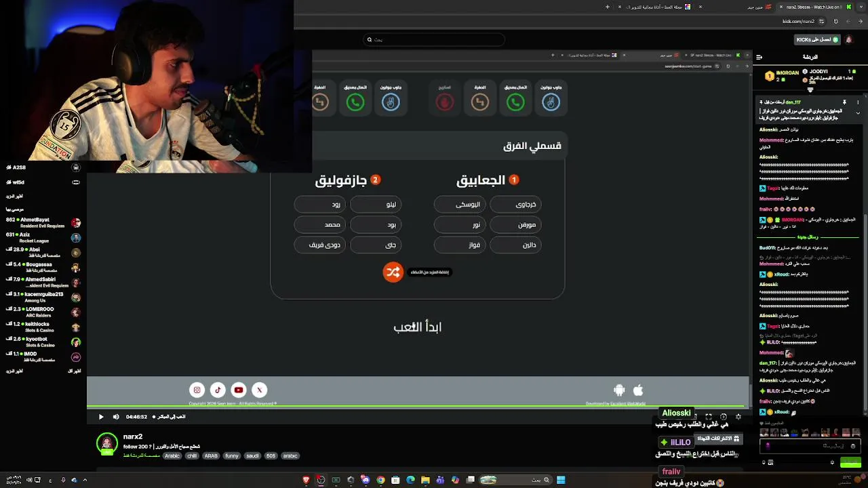Screen dimensions: 868x488
Task: Open Brave browser from the taskbar
Action: [306, 480]
